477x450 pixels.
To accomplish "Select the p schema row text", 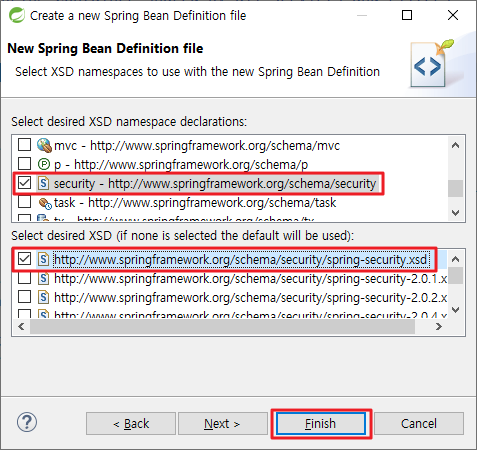I will (x=181, y=164).
